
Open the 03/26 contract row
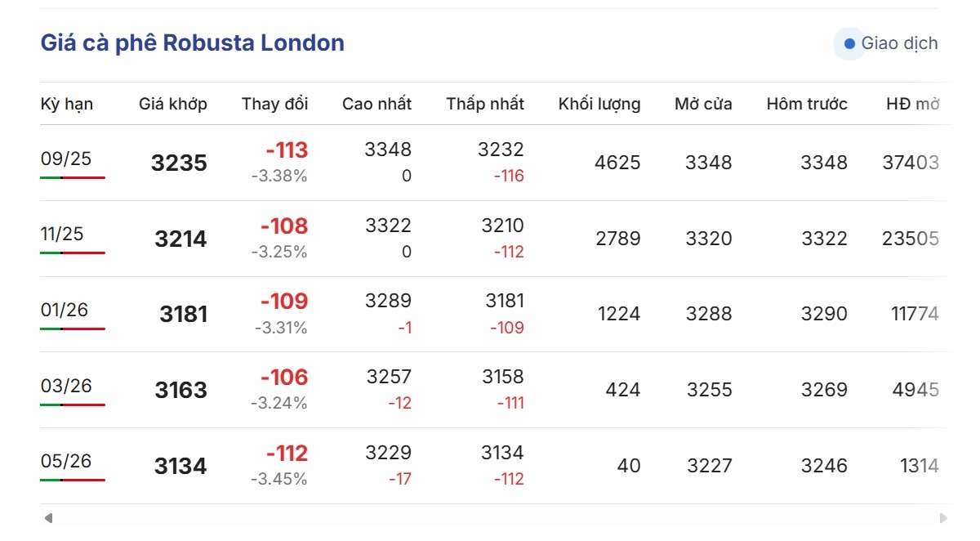click(x=495, y=390)
